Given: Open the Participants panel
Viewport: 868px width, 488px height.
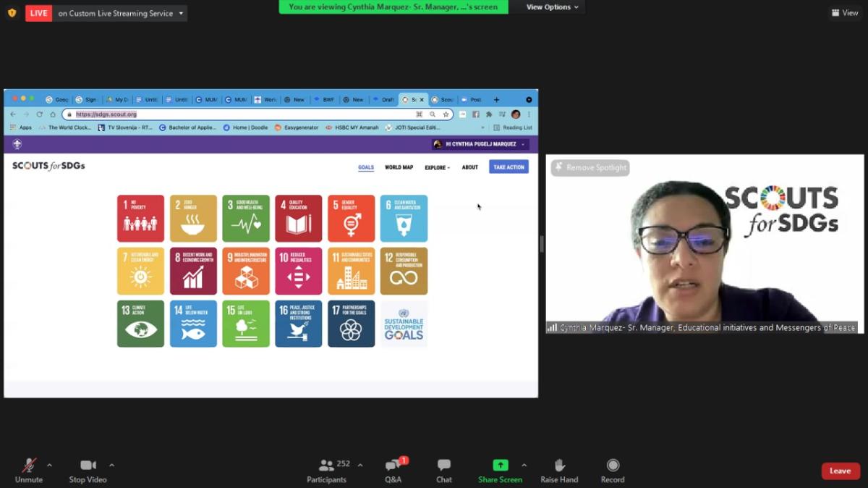Looking at the screenshot, I should (x=327, y=470).
